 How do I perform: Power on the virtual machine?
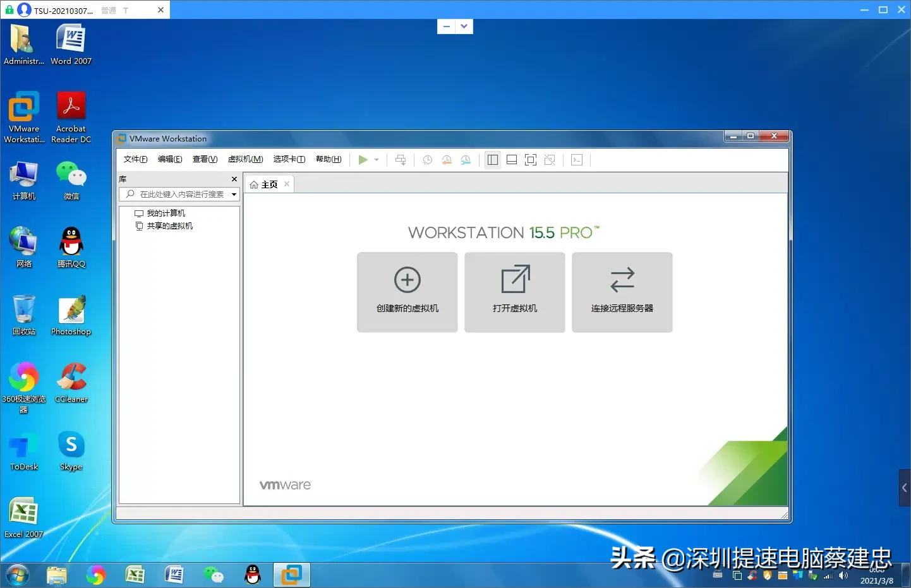click(x=363, y=160)
